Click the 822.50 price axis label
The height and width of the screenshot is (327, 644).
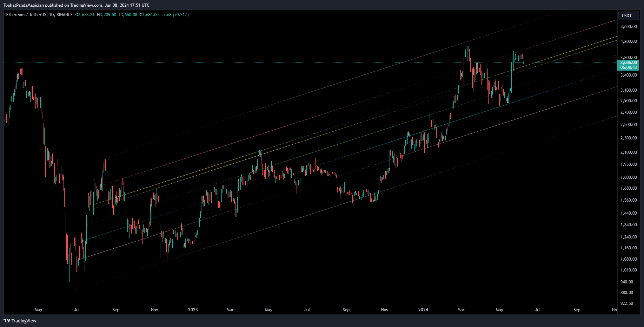pyautogui.click(x=627, y=303)
